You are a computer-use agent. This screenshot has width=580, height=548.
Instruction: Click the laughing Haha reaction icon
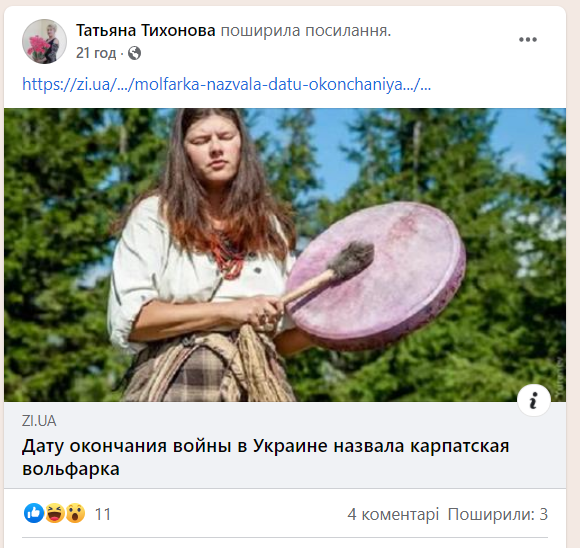point(55,513)
